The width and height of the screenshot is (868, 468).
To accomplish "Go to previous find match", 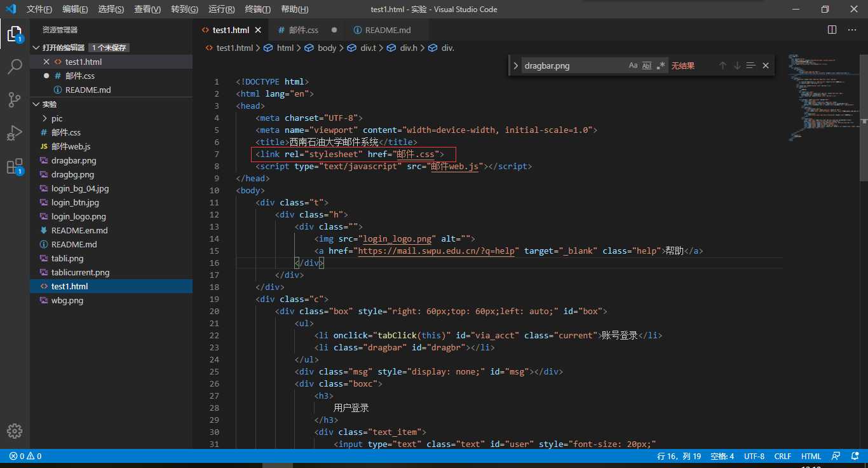I will [722, 65].
